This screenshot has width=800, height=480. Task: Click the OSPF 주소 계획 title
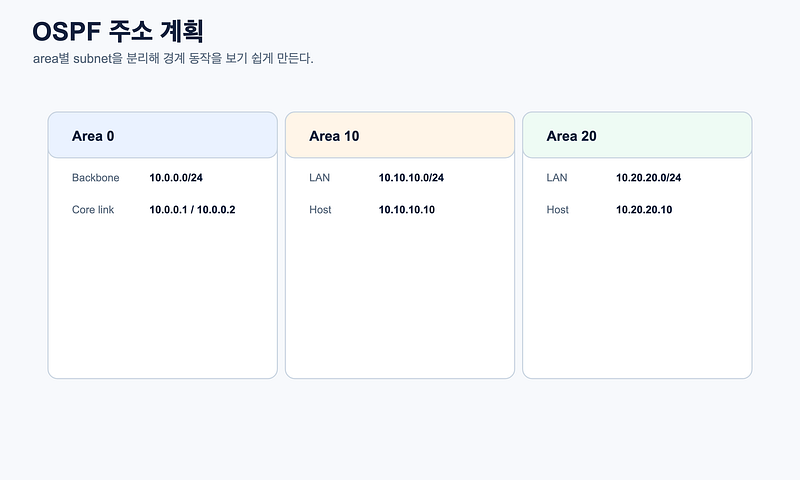coord(118,32)
